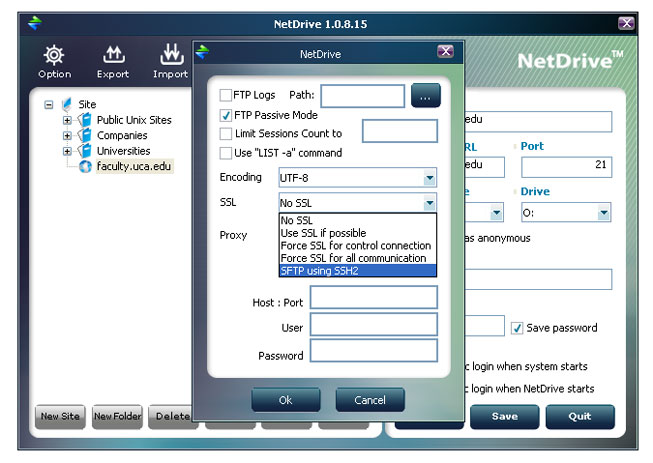Click the Save button

(505, 416)
